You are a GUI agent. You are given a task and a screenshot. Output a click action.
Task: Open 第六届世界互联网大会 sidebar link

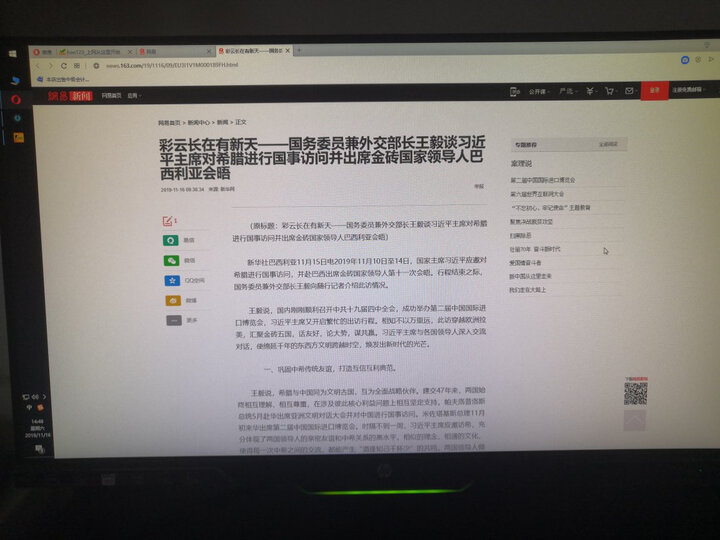[537, 194]
